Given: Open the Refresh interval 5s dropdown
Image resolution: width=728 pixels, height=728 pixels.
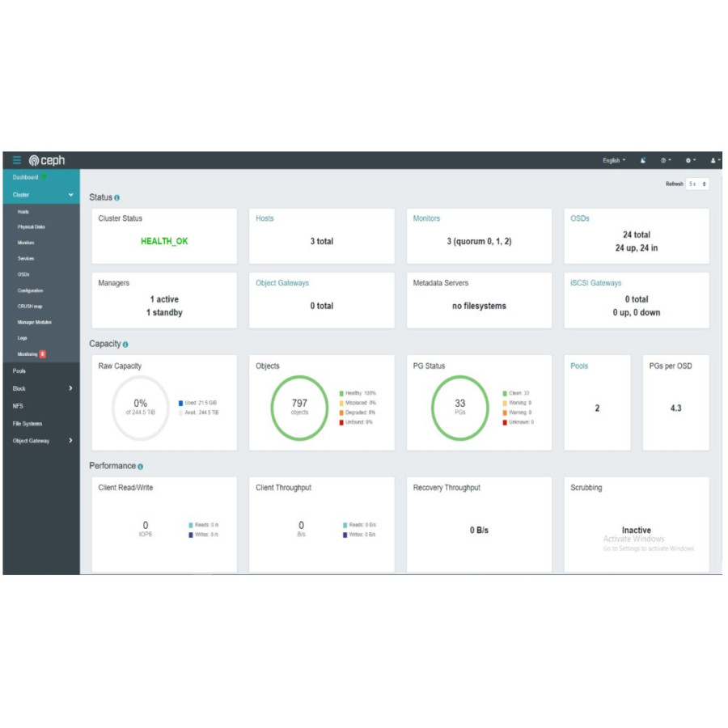Looking at the screenshot, I should coord(698,183).
